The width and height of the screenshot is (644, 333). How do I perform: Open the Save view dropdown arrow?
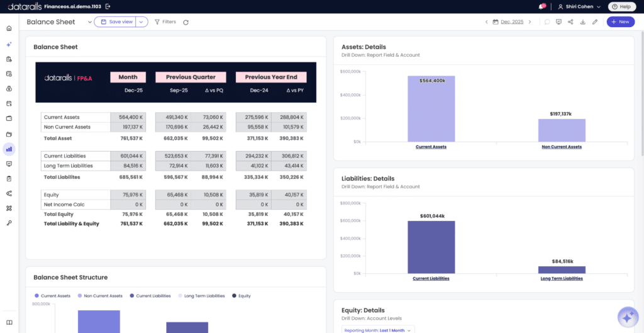(142, 22)
